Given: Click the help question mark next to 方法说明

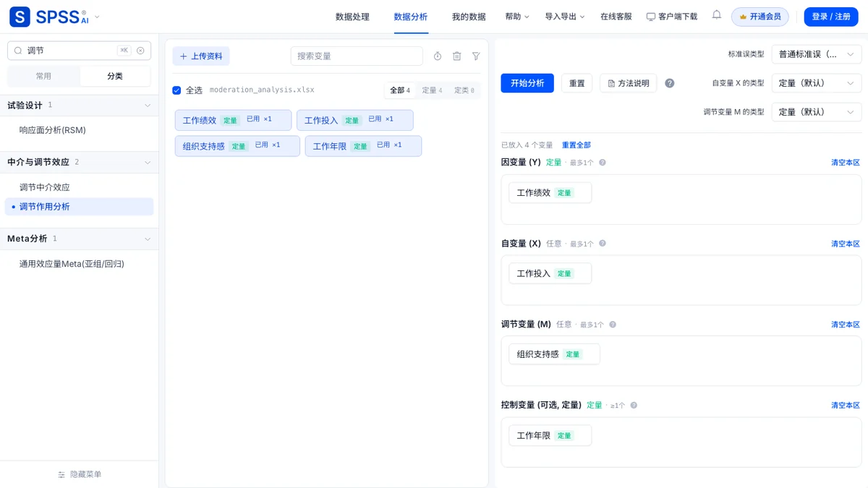Looking at the screenshot, I should 670,83.
